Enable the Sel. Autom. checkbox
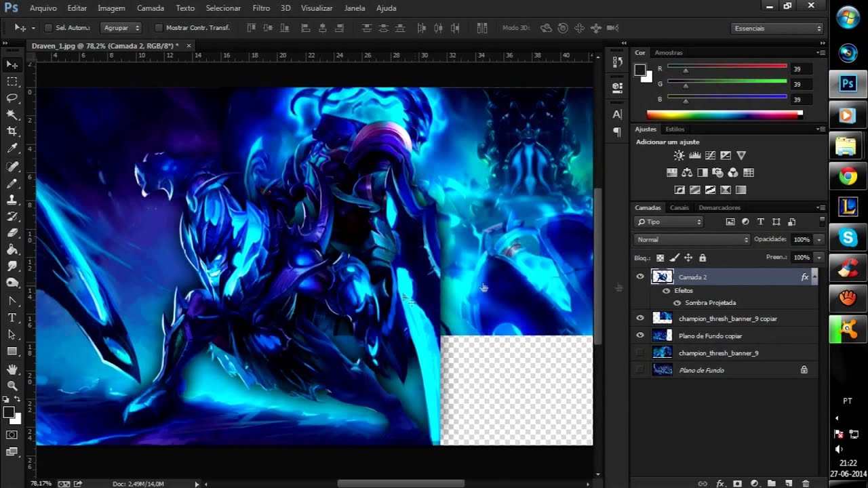The image size is (868, 488). 48,28
